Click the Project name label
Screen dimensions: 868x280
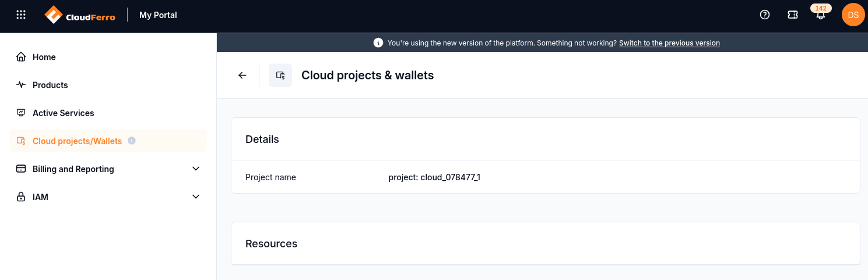coord(270,177)
